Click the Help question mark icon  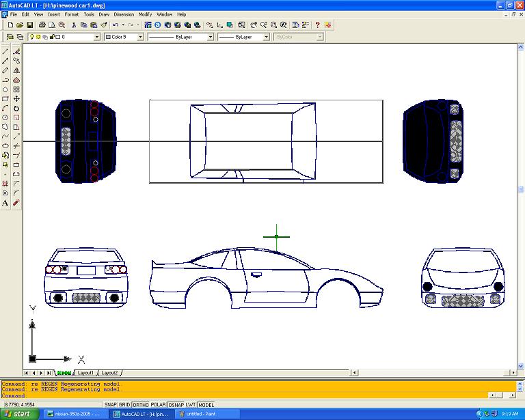coord(317,25)
